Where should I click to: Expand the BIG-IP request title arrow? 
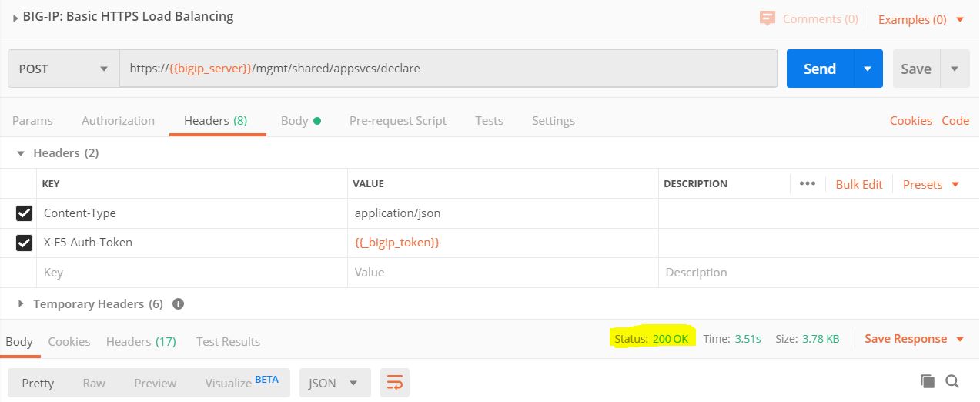(15, 18)
